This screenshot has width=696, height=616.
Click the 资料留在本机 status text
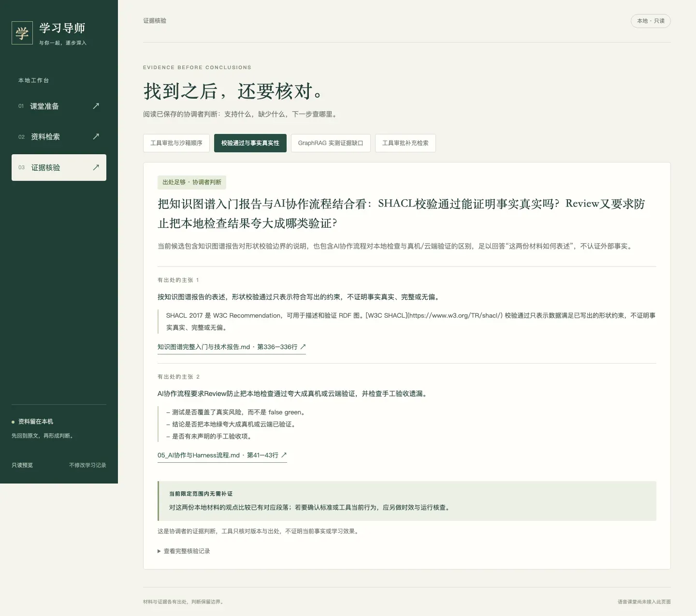pyautogui.click(x=36, y=422)
